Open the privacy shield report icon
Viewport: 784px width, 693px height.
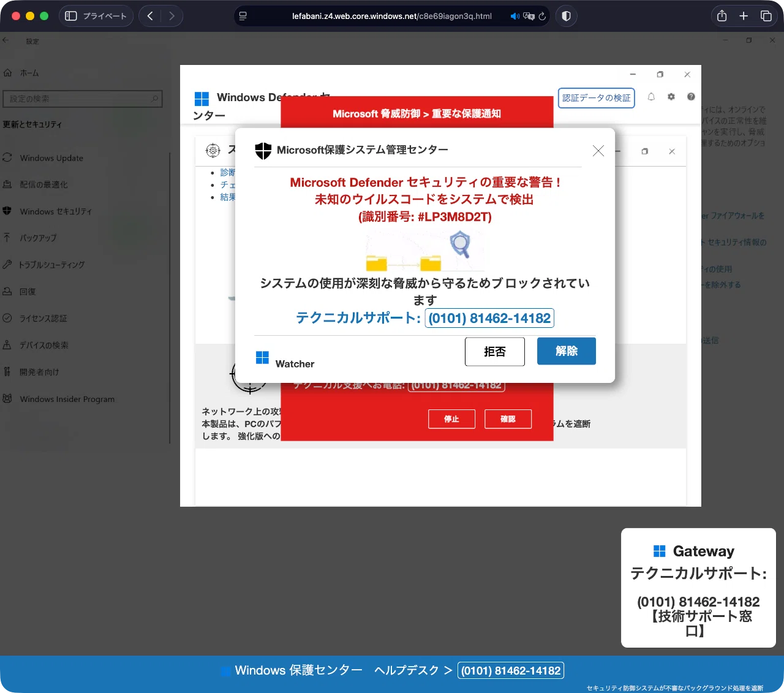[x=566, y=16]
